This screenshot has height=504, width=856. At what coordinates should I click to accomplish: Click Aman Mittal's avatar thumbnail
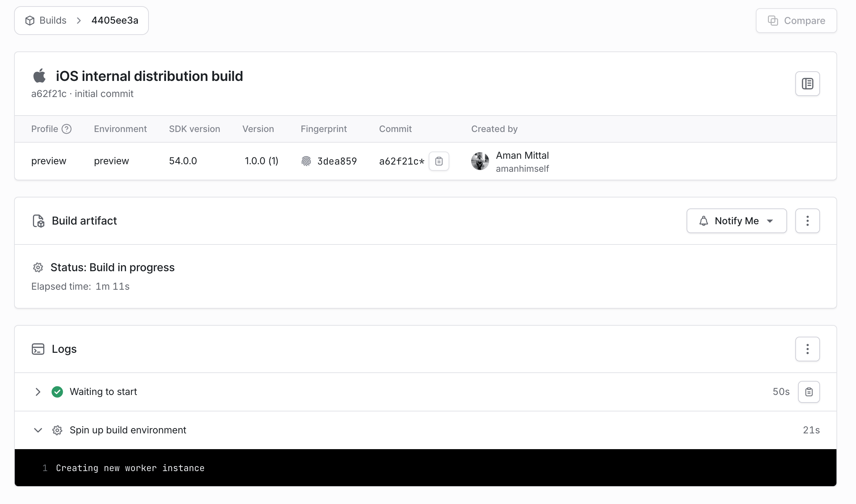pyautogui.click(x=480, y=161)
